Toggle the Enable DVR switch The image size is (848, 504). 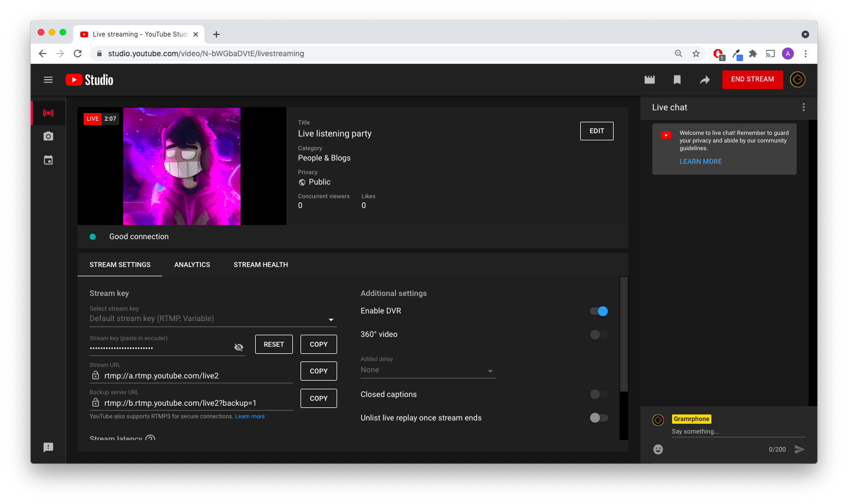tap(599, 311)
